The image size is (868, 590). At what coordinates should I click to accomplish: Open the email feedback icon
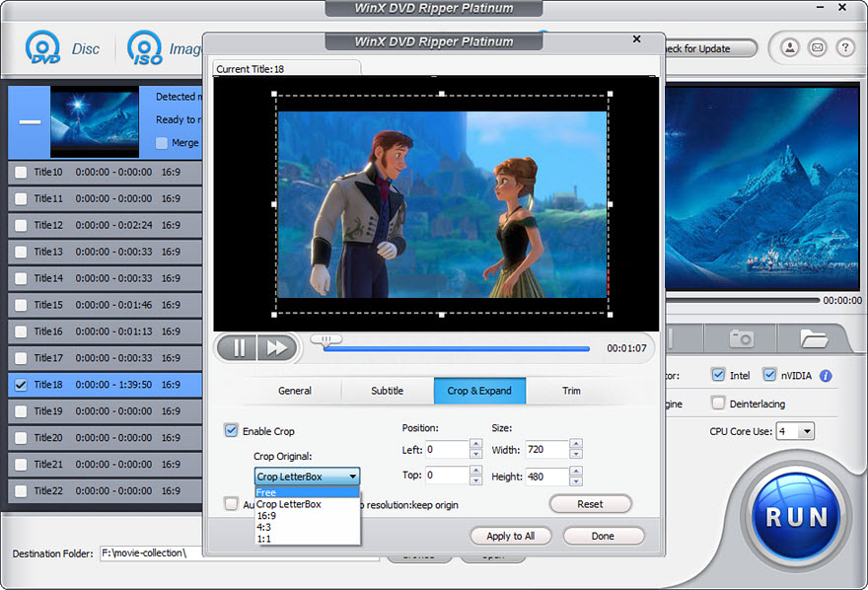pyautogui.click(x=817, y=47)
